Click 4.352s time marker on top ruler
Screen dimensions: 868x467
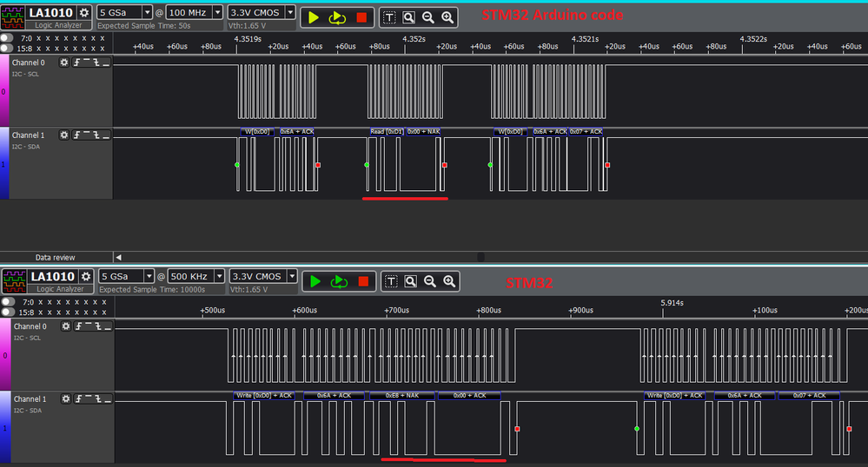414,39
